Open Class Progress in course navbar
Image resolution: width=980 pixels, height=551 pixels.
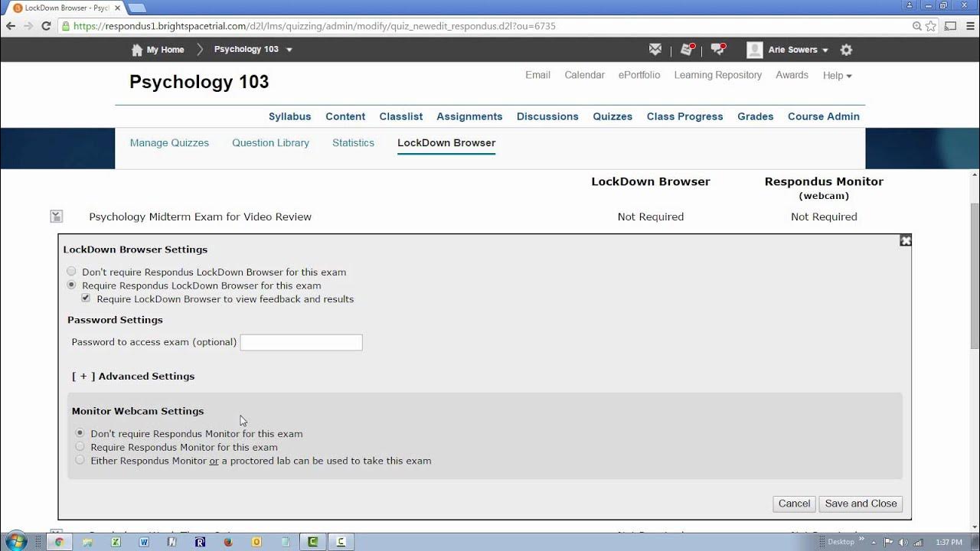(684, 116)
